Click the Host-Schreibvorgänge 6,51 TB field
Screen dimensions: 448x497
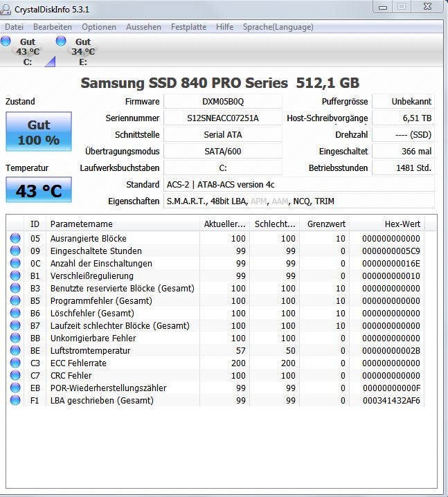click(x=403, y=118)
